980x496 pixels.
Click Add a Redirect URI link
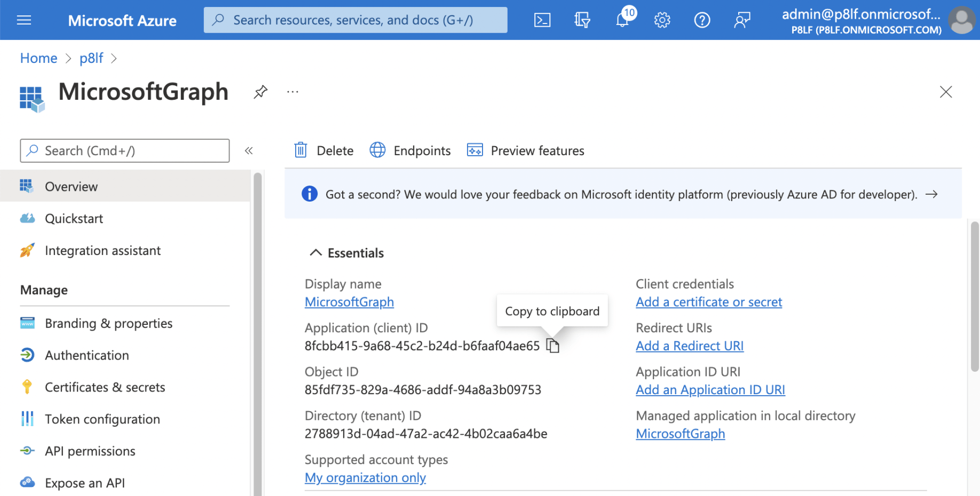(689, 346)
